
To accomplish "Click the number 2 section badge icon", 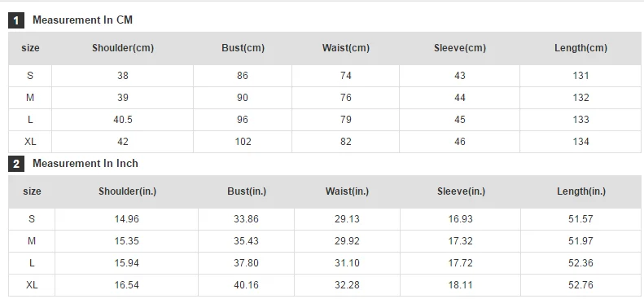I will [16, 165].
